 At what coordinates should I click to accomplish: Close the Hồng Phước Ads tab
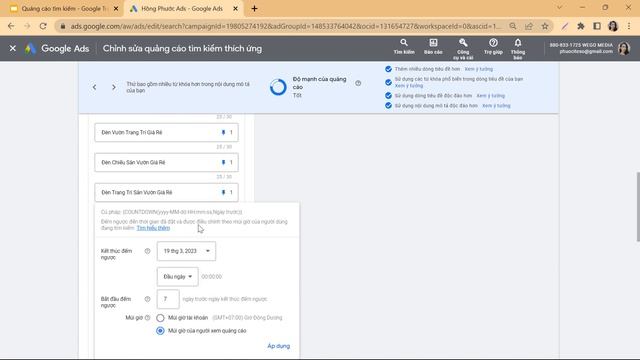tap(235, 9)
